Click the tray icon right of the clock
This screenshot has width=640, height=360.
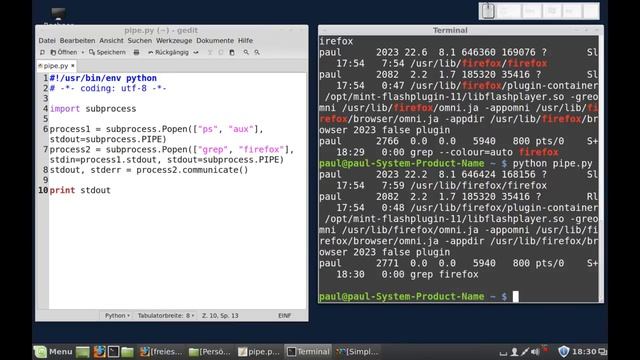602,351
